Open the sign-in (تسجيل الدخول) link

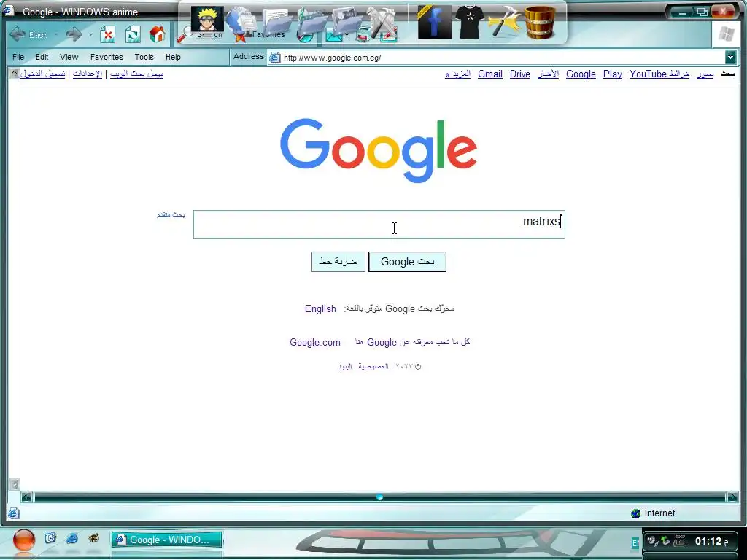(x=43, y=74)
